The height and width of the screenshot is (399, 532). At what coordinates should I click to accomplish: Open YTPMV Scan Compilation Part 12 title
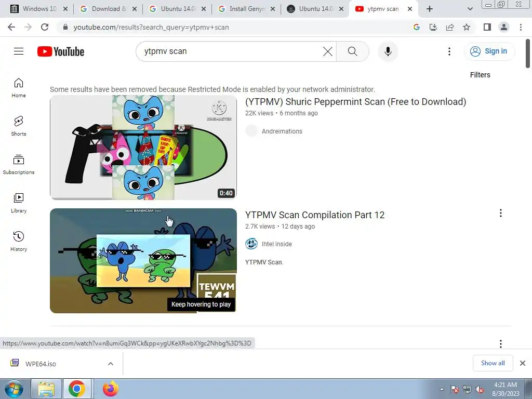point(315,215)
